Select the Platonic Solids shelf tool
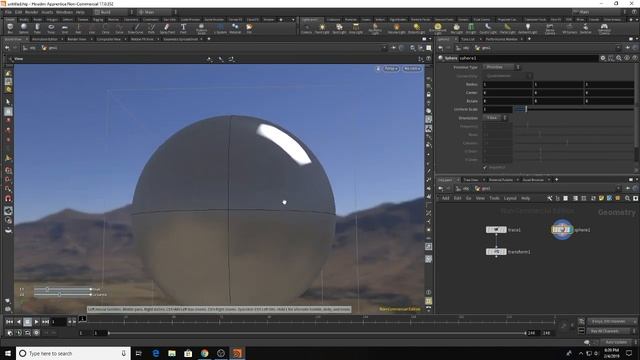 [x=201, y=29]
